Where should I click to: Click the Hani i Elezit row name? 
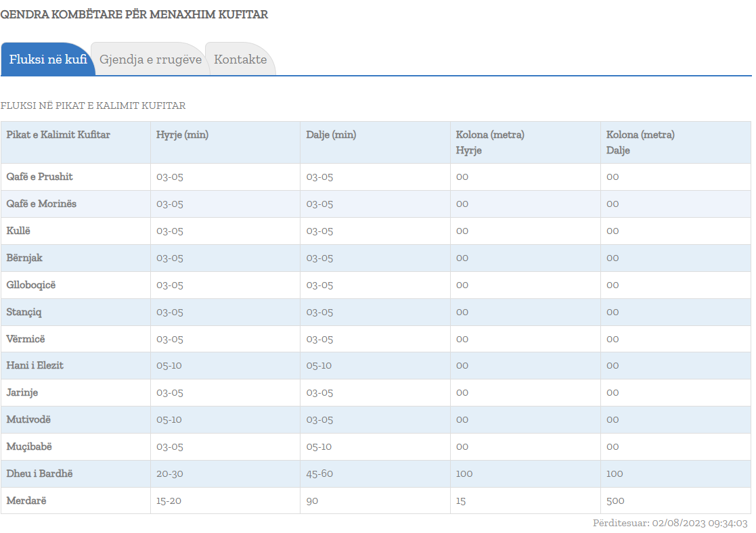pos(35,365)
